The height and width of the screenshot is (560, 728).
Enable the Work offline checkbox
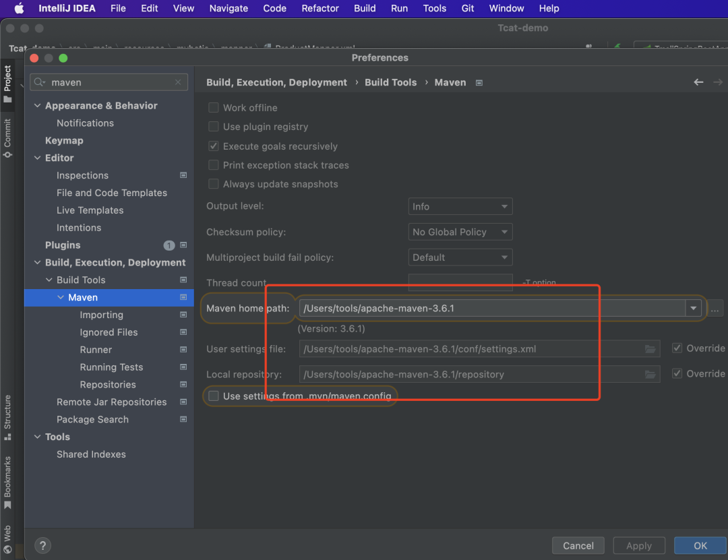point(214,108)
